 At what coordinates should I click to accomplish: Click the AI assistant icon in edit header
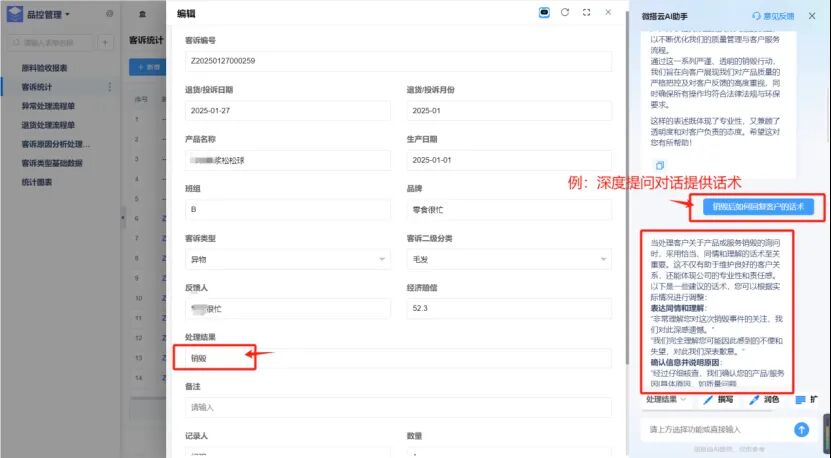coord(544,13)
